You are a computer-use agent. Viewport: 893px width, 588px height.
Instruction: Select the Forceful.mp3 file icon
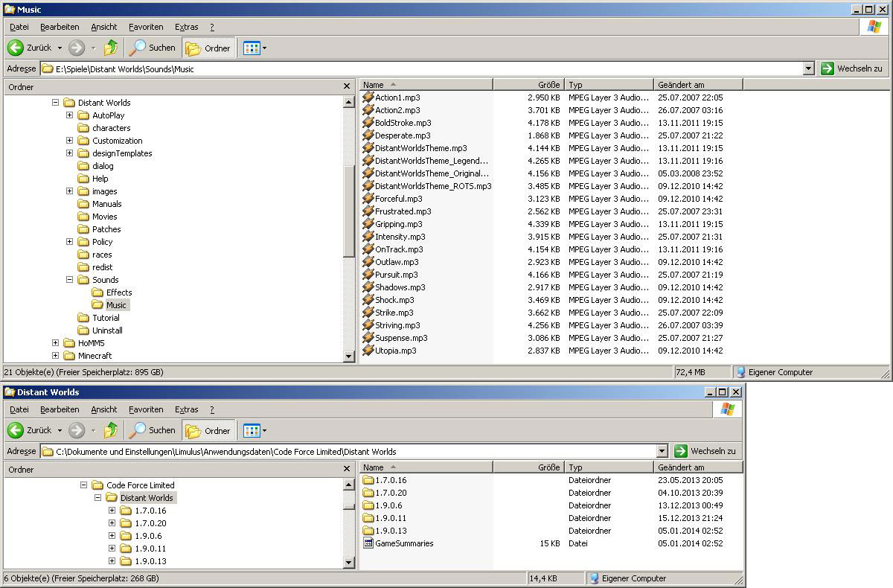pos(368,199)
